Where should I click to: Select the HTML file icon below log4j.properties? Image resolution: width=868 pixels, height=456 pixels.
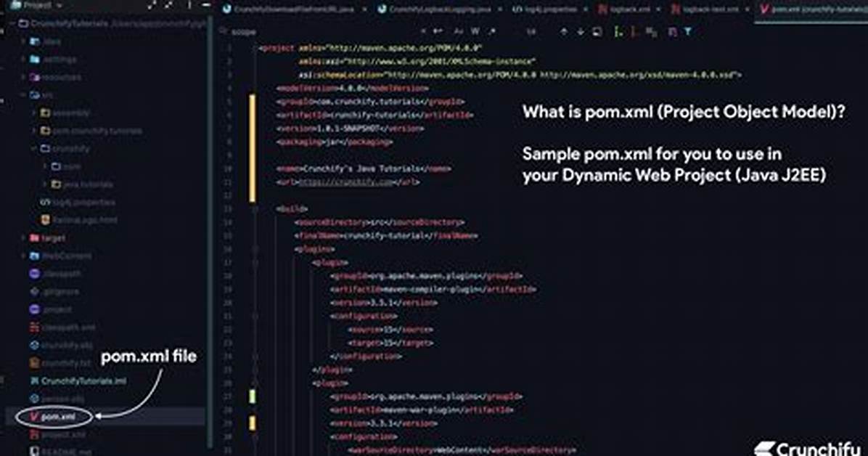pyautogui.click(x=46, y=220)
